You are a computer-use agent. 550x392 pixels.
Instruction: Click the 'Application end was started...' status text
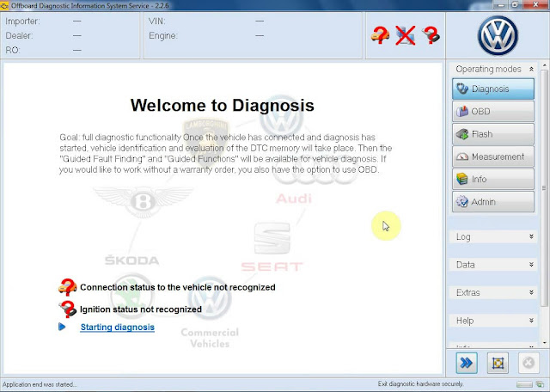pyautogui.click(x=40, y=384)
